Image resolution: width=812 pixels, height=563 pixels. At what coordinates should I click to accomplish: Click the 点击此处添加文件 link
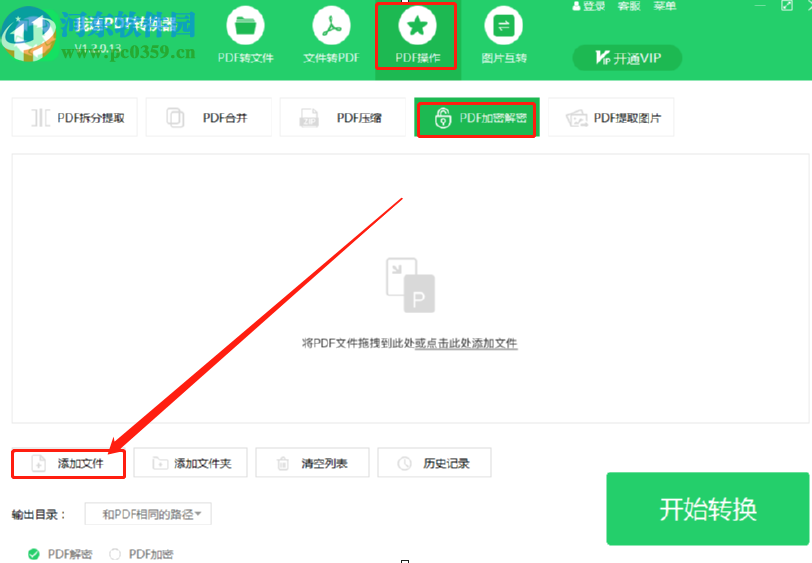click(x=466, y=343)
